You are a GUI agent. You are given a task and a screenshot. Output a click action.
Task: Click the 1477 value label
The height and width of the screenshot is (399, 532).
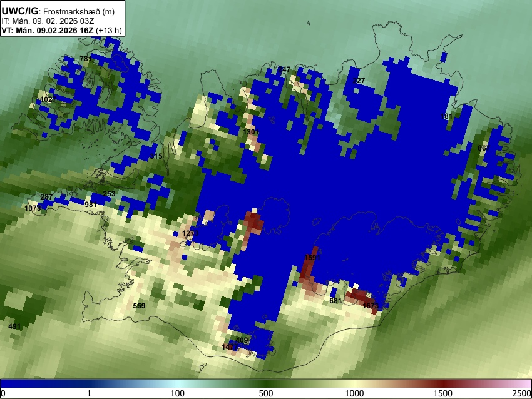(230, 347)
